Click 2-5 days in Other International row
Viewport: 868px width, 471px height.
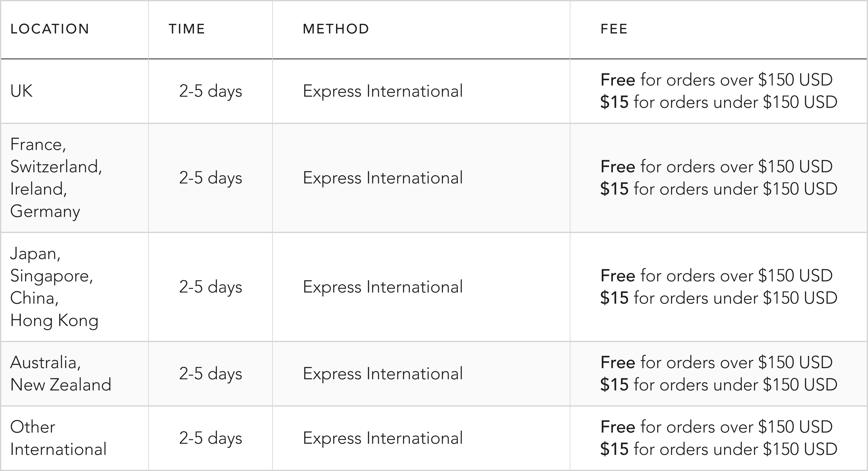tap(210, 438)
